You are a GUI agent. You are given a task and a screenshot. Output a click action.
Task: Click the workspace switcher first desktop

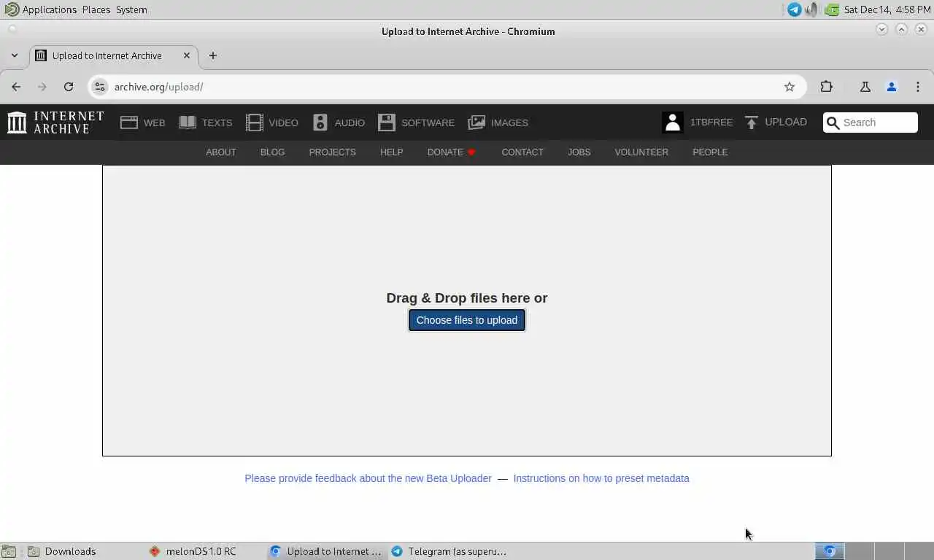point(829,551)
